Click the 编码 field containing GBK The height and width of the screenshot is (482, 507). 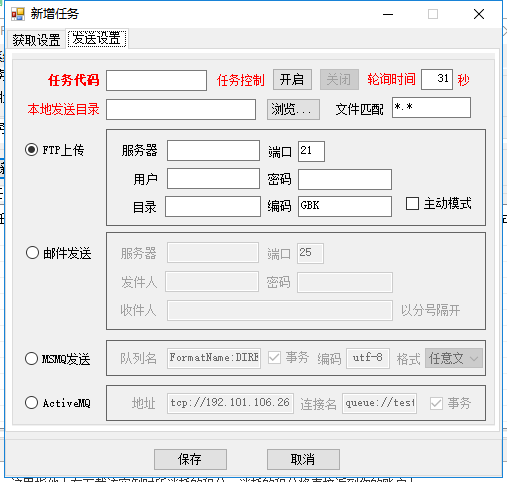(345, 206)
